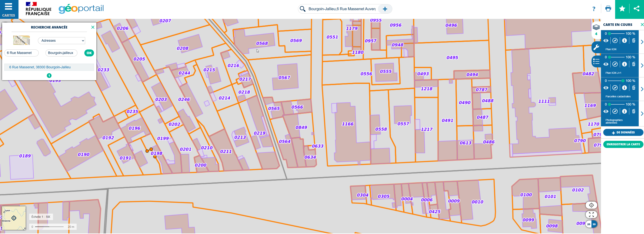Image resolution: width=644 pixels, height=234 pixels.
Task: Click the share map icon
Action: 636,9
